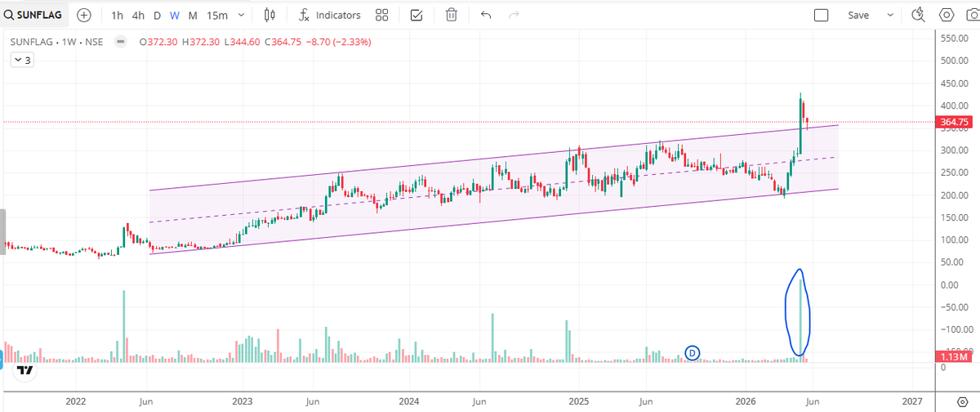This screenshot has width=980, height=412.
Task: Redo action with the forward arrow
Action: [514, 15]
